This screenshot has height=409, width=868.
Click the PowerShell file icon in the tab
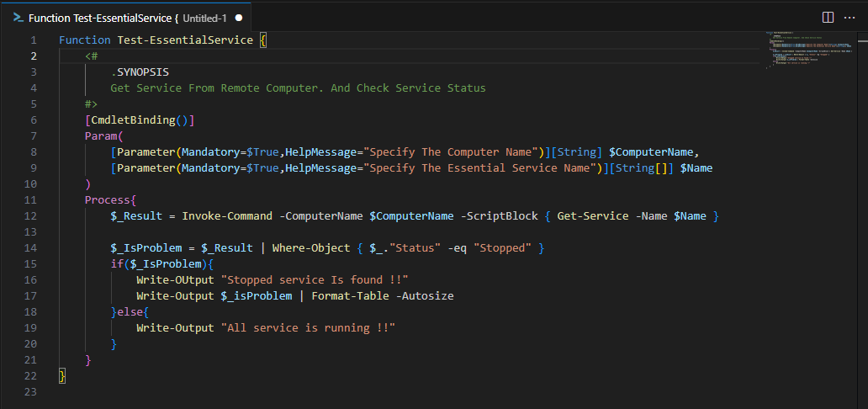click(x=18, y=18)
